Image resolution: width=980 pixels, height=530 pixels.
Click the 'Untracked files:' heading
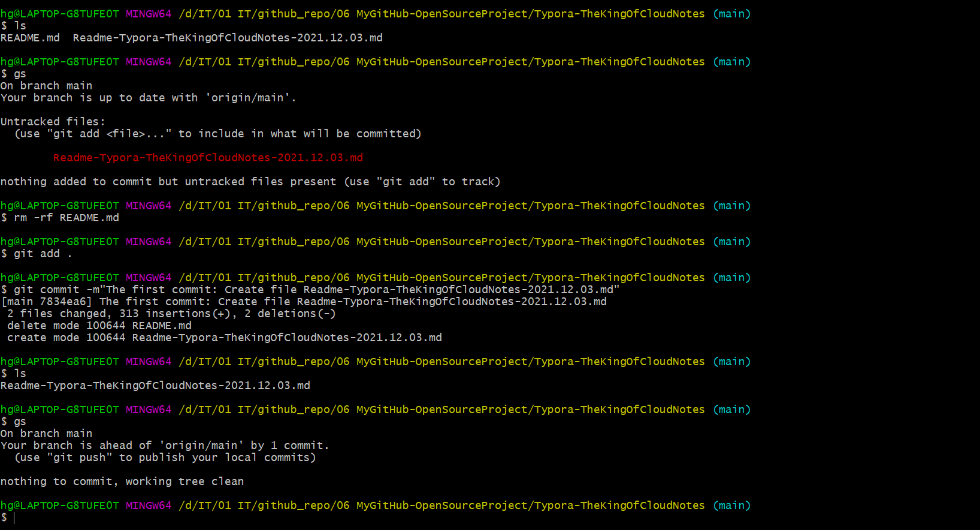click(x=53, y=122)
